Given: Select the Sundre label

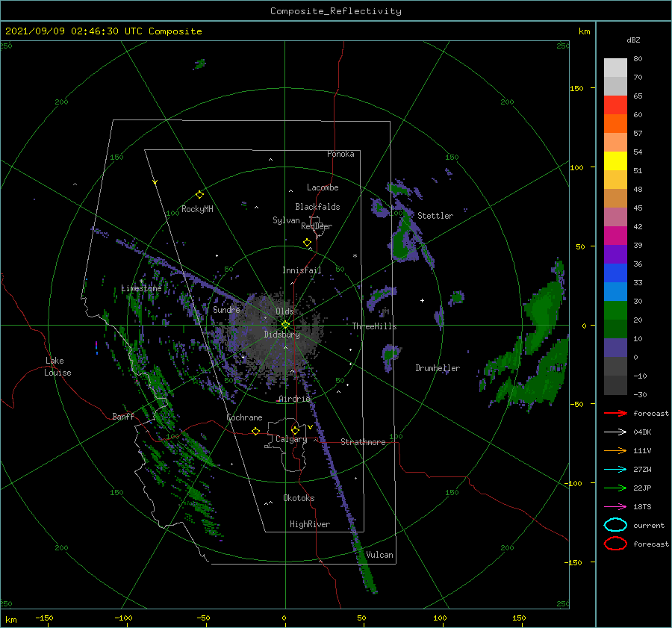Looking at the screenshot, I should 226,309.
